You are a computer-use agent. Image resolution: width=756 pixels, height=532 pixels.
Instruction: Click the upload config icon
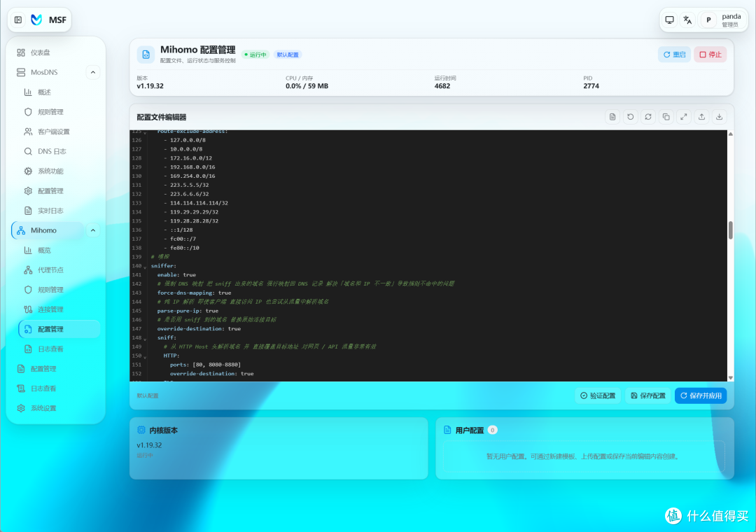[x=701, y=117]
